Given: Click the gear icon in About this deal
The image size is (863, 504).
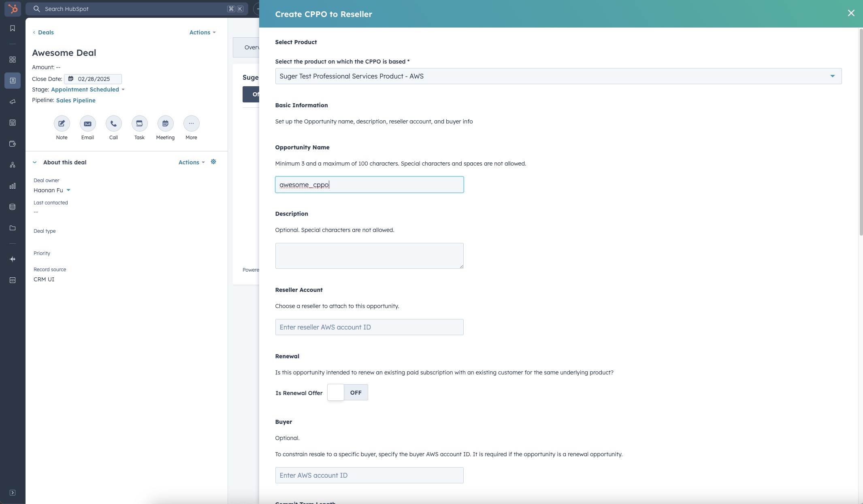Looking at the screenshot, I should (213, 162).
